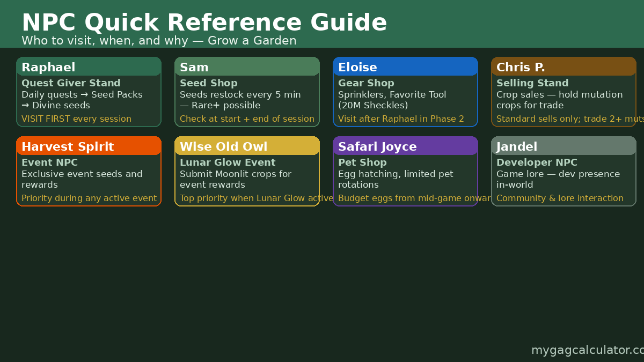Image resolution: width=644 pixels, height=362 pixels.
Task: Click 'Priority during any active event' tip
Action: (89, 198)
